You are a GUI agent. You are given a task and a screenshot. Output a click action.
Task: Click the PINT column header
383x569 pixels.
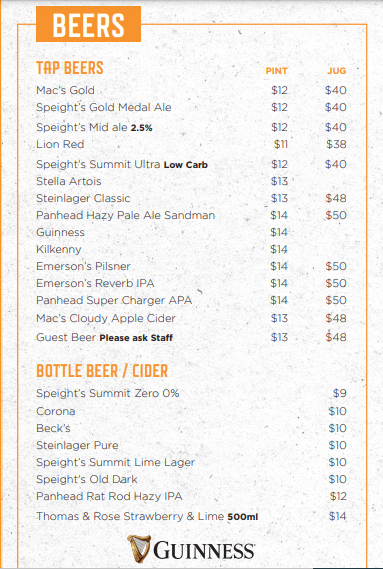click(276, 71)
